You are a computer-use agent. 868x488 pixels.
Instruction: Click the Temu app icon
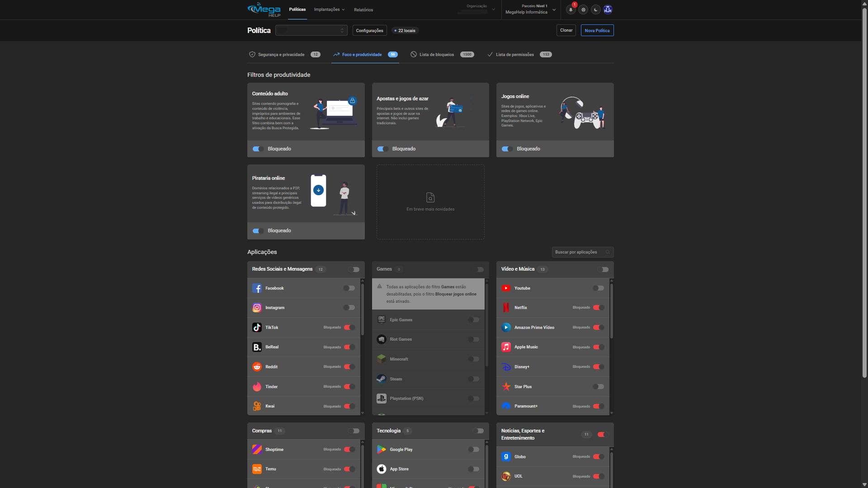257,469
